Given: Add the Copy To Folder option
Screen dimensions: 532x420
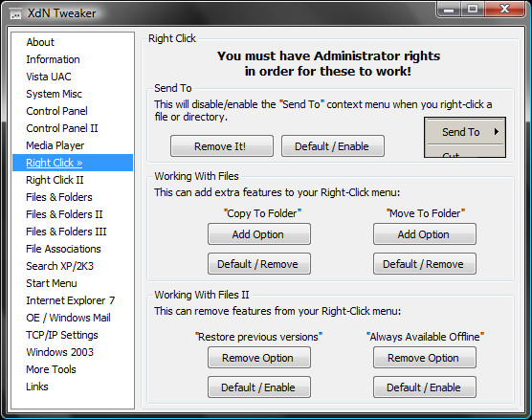Looking at the screenshot, I should (x=259, y=234).
